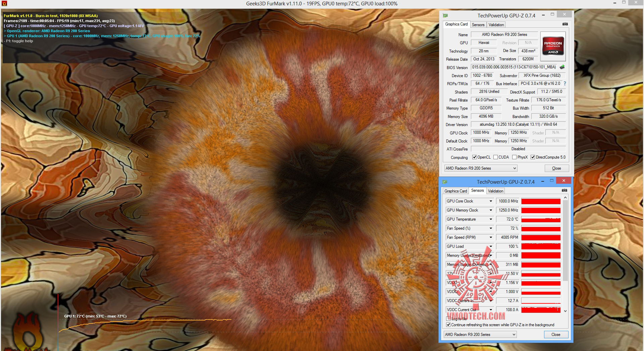Open the Validation tab in the sensor readings window
644x351 pixels.
(495, 191)
